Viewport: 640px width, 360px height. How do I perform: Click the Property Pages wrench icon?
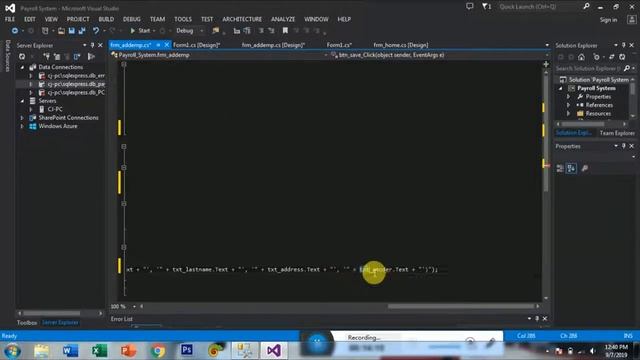coord(584,168)
